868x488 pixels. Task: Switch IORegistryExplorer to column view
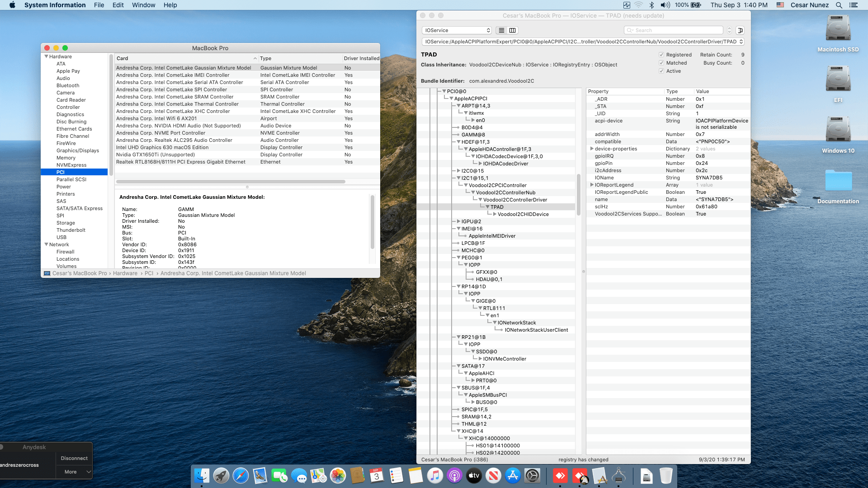(512, 30)
